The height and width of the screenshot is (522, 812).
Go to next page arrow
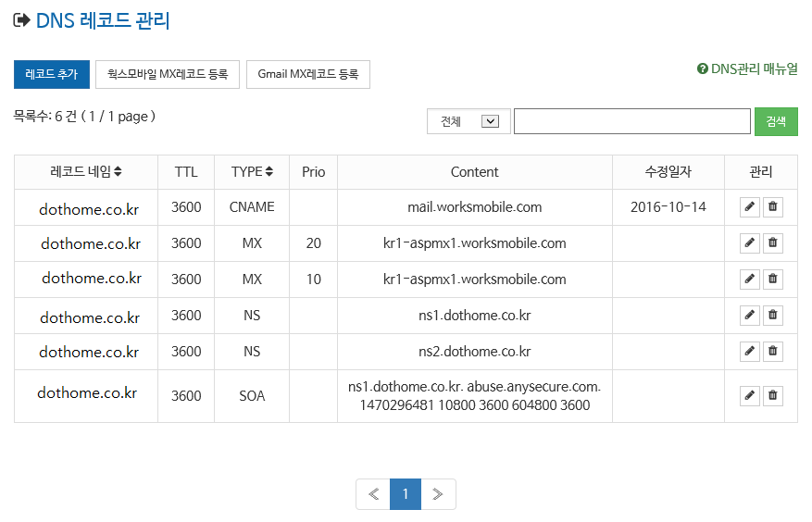point(438,494)
